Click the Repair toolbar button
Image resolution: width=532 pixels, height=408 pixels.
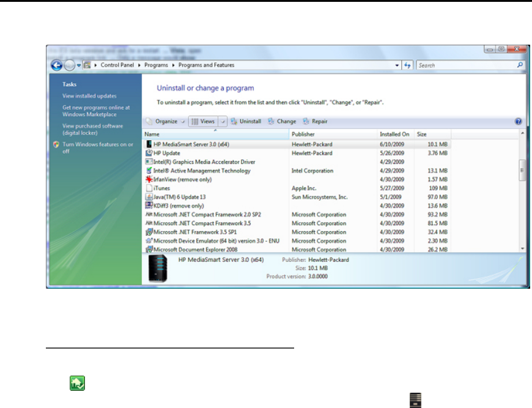(x=315, y=122)
